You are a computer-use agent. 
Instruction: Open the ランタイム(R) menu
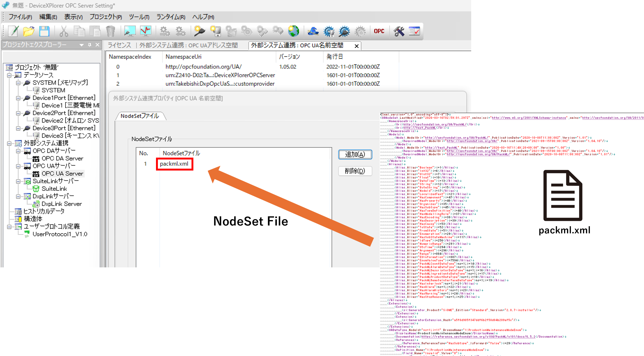click(x=171, y=17)
